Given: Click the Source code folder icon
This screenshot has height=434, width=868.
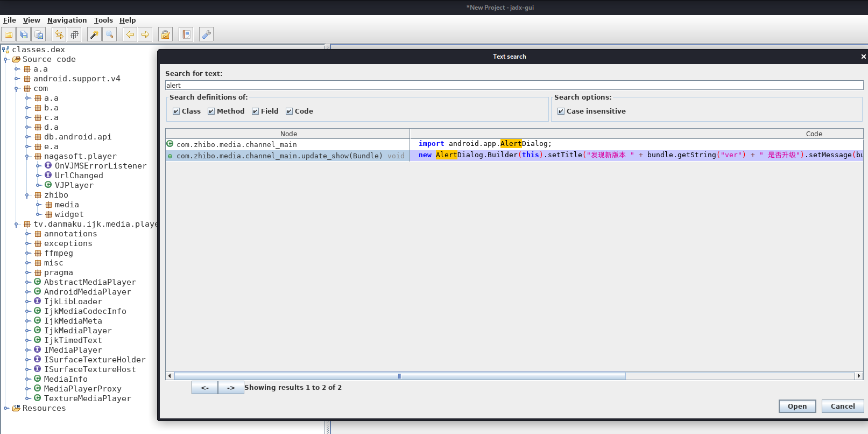Looking at the screenshot, I should point(16,59).
